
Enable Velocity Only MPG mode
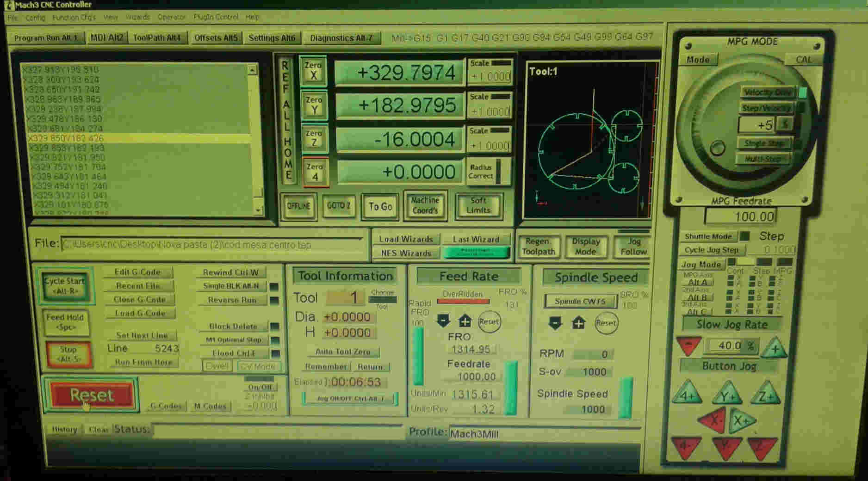tap(767, 92)
